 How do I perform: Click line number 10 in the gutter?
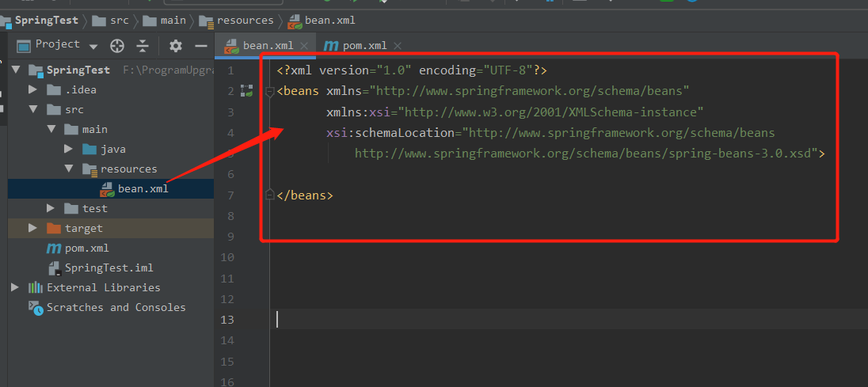click(227, 257)
